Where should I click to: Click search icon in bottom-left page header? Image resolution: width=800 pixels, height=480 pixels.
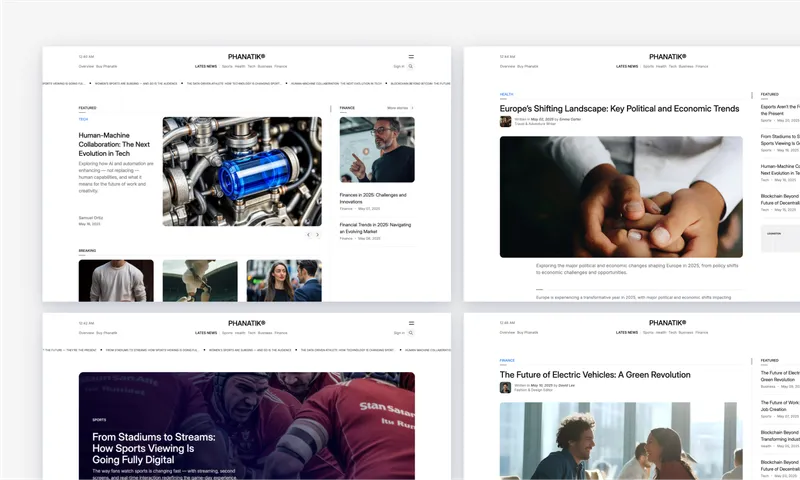click(411, 332)
